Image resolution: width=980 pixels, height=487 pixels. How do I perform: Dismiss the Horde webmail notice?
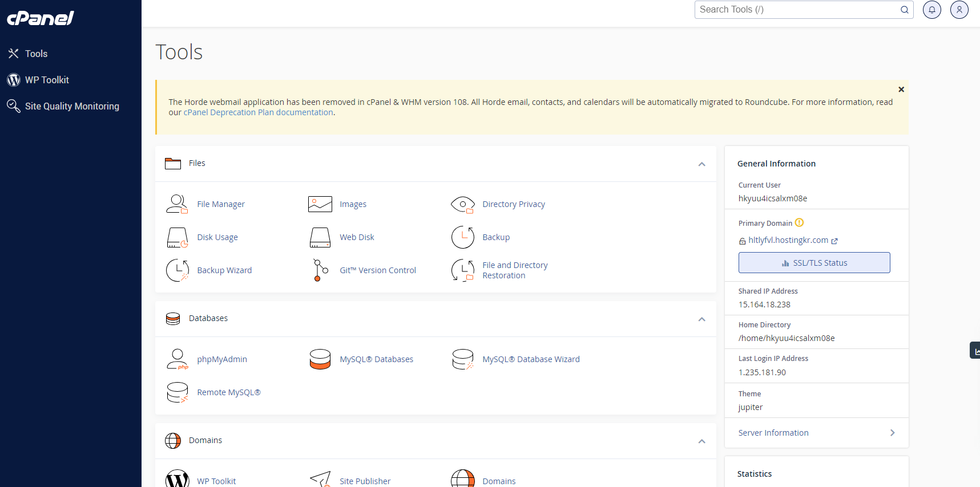[x=901, y=90]
